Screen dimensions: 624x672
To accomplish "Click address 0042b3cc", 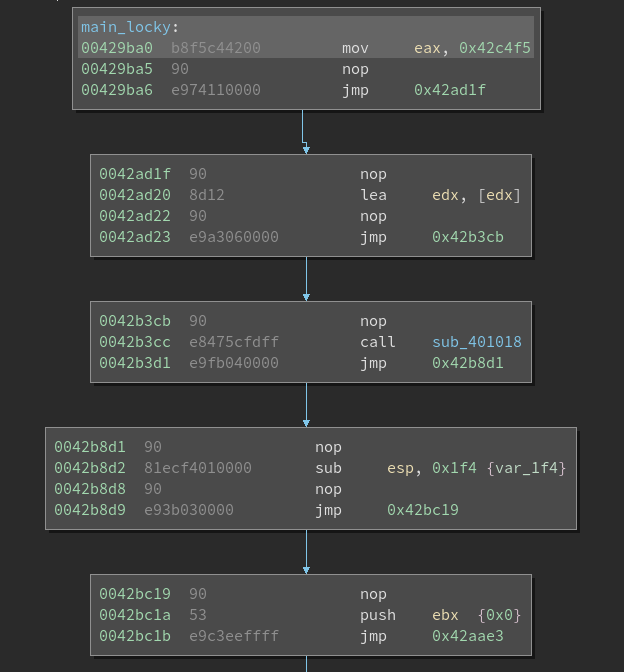I will coord(135,342).
